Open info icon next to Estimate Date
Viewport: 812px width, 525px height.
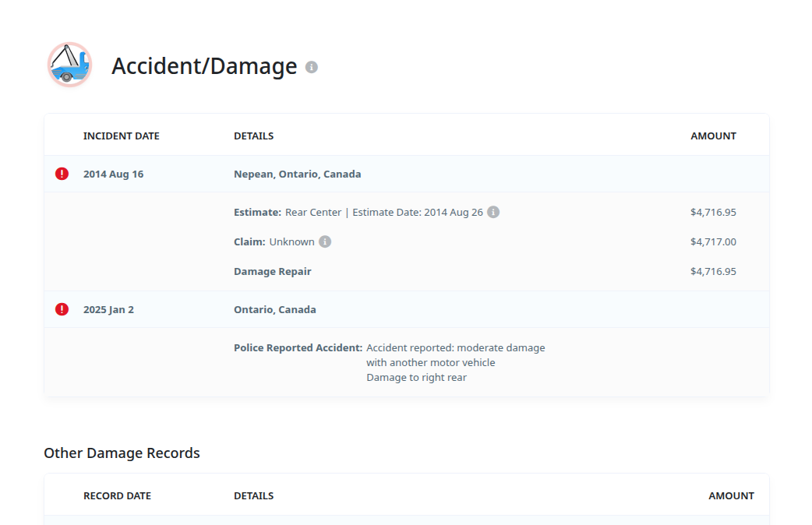(493, 212)
